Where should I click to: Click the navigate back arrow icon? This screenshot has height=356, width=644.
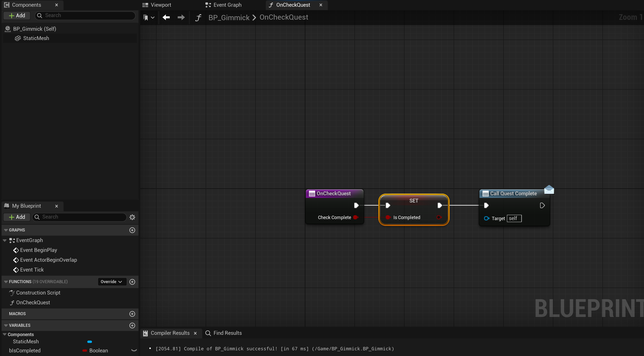pos(166,17)
